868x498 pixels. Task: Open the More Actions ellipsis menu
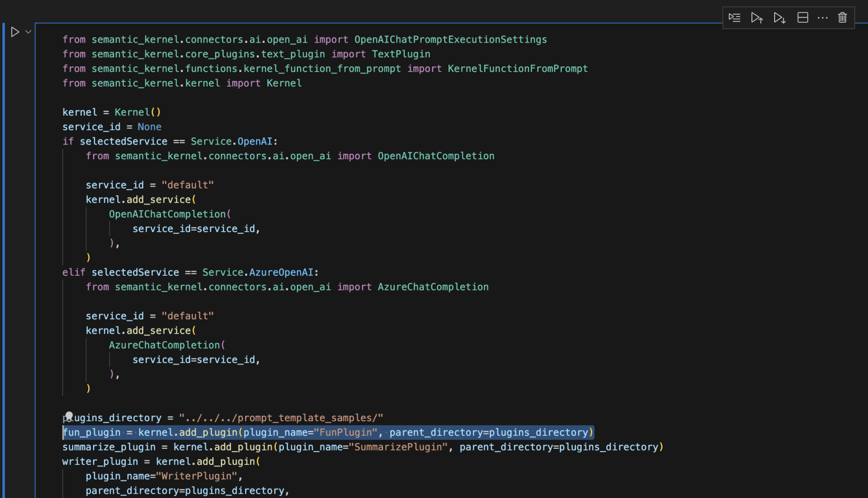(823, 18)
